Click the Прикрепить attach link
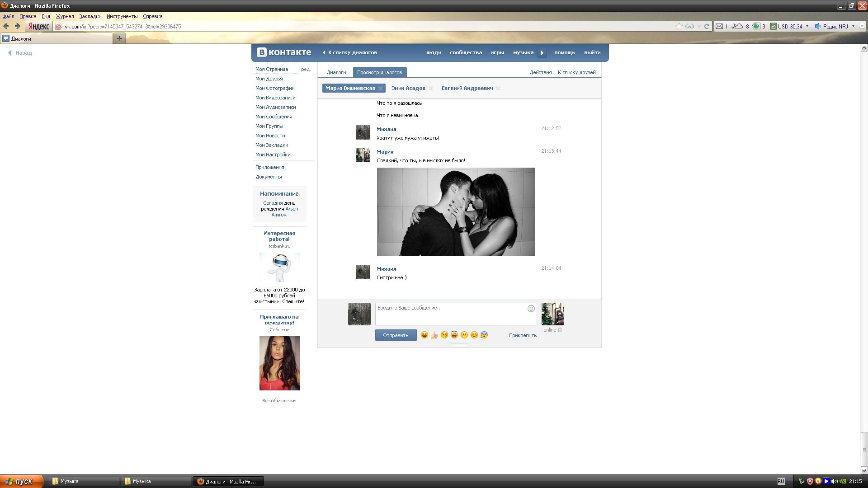 point(523,335)
